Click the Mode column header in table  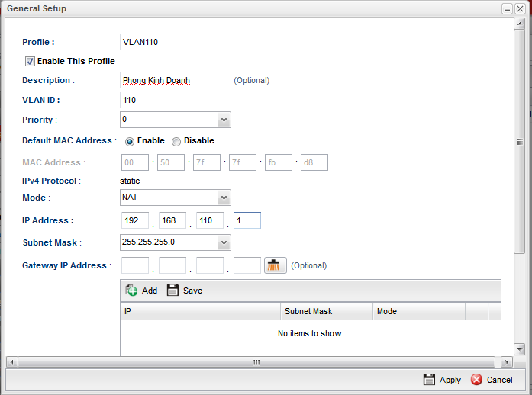coord(418,311)
